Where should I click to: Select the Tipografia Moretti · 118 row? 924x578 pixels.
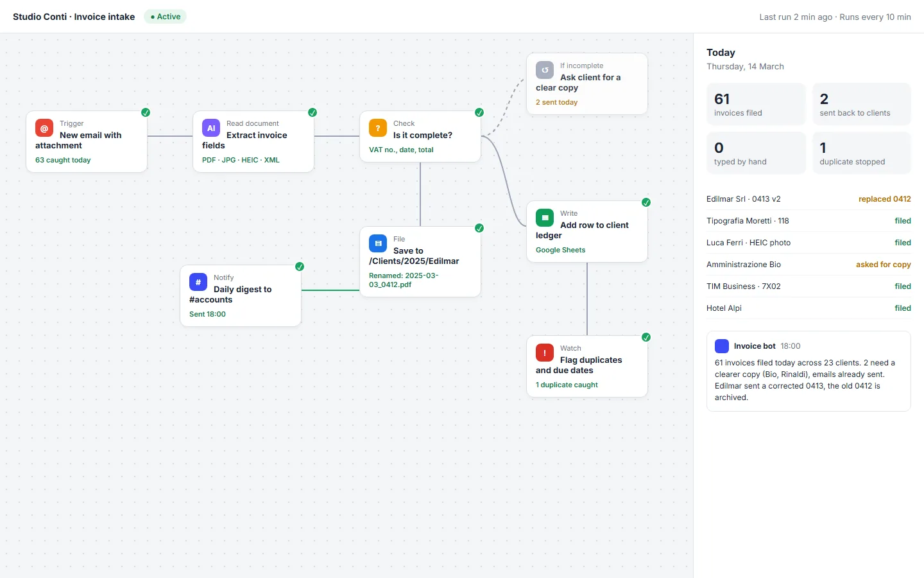[x=809, y=221]
